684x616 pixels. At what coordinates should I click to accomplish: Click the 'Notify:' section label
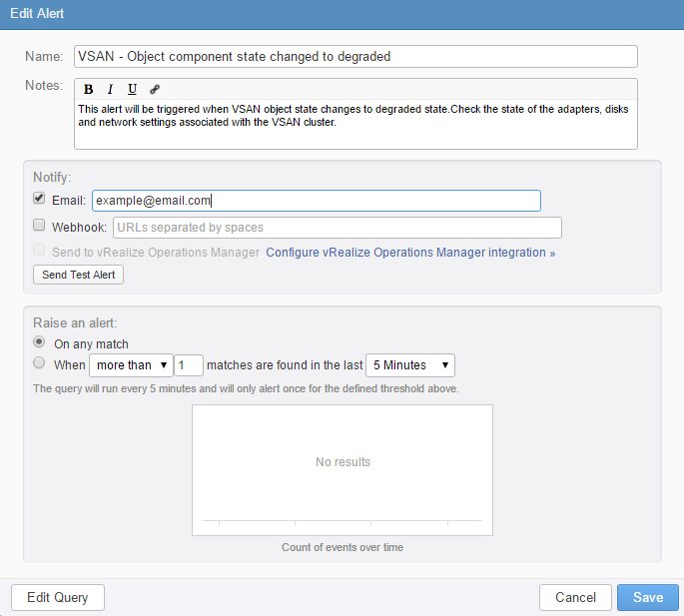(52, 177)
